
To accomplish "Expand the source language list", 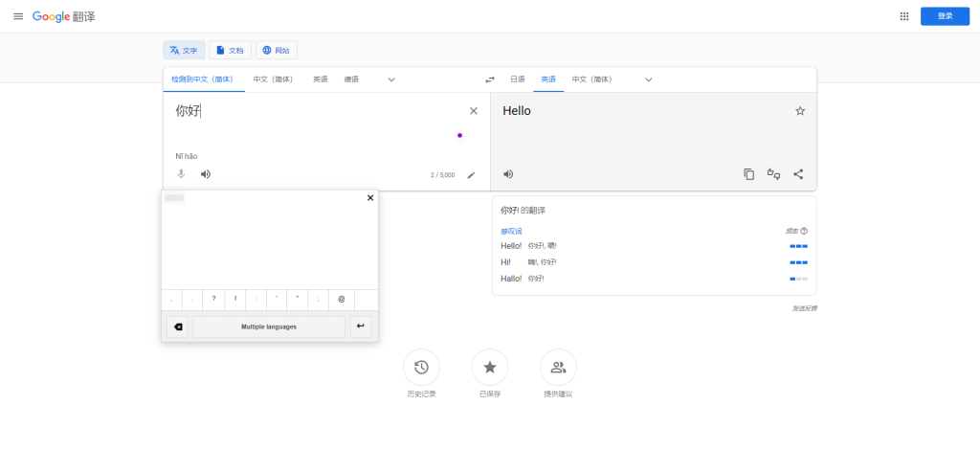I will click(x=391, y=79).
